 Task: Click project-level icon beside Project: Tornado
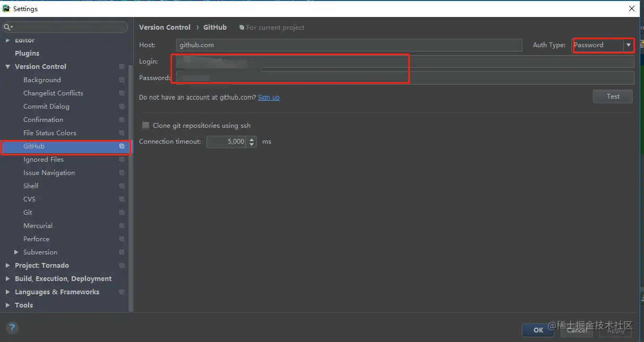[122, 266]
